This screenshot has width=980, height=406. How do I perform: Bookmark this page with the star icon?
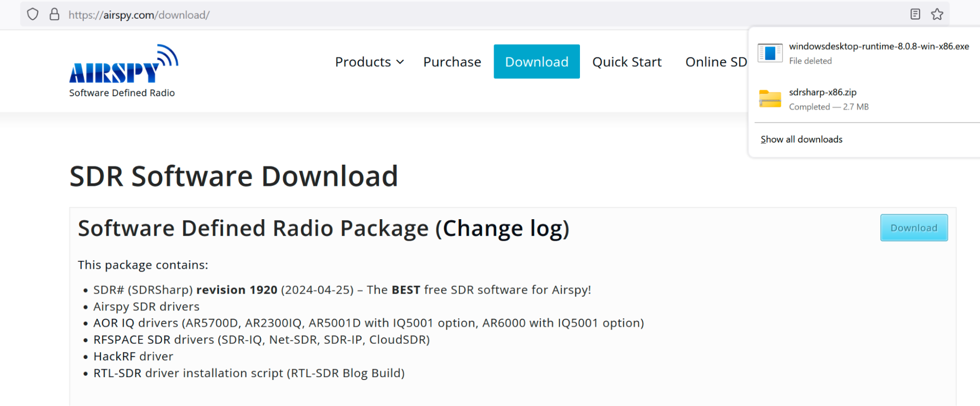[937, 14]
